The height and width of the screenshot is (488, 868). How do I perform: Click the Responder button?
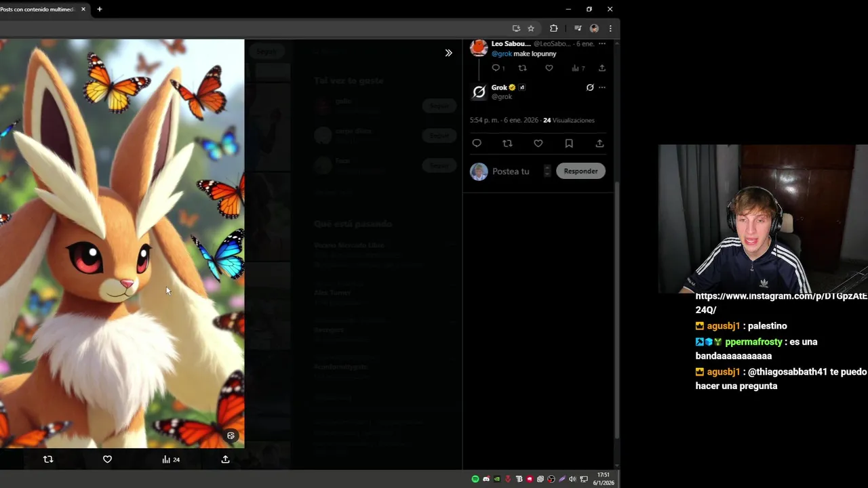580,171
